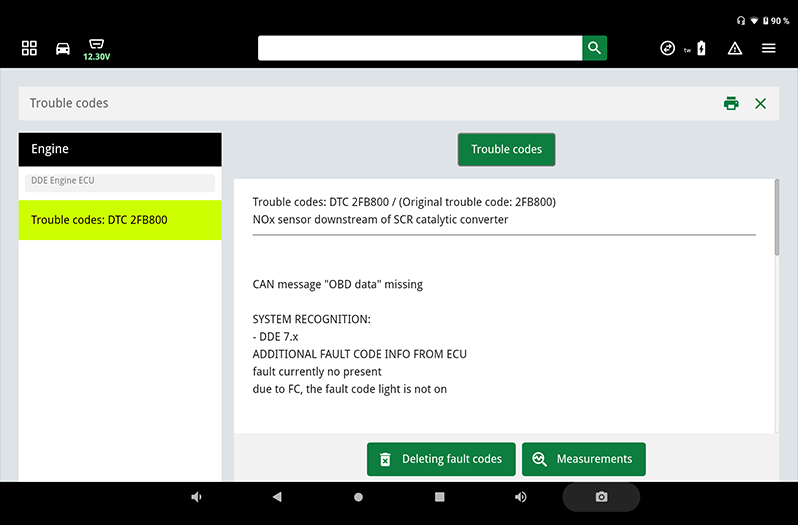
Task: Open vehicle selection car icon
Action: [x=63, y=48]
